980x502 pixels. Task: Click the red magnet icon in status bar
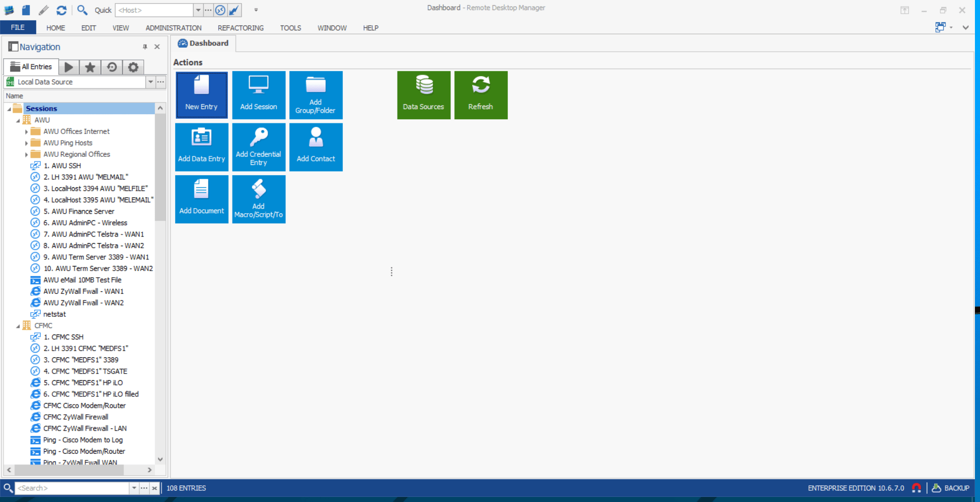coord(917,488)
